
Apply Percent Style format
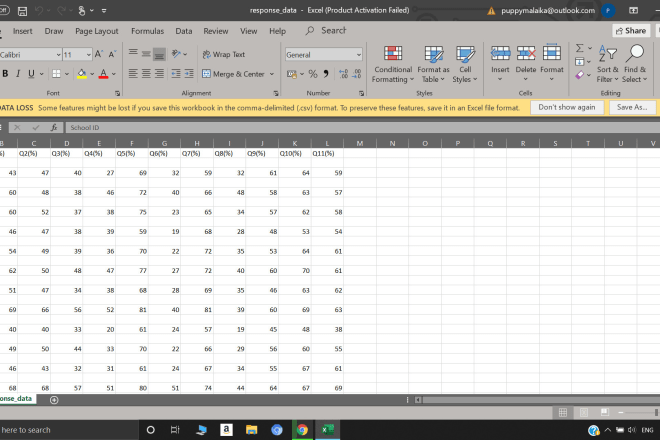coord(313,74)
